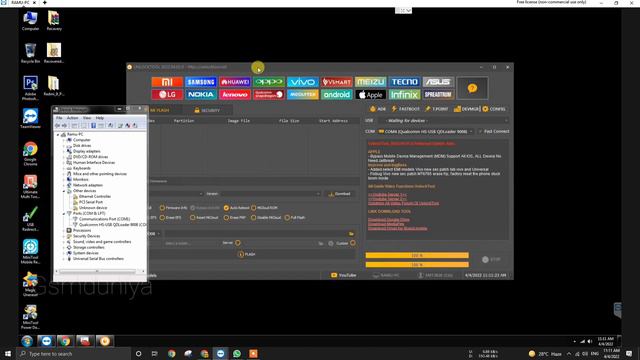Open File menu in Device Manager
This screenshot has height=360, width=640.
click(x=59, y=118)
